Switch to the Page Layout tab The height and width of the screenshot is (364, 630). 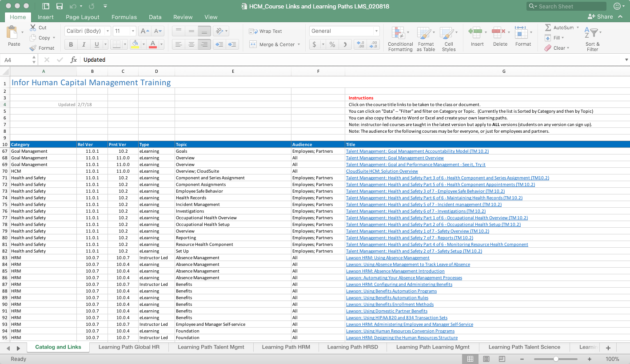coord(83,17)
